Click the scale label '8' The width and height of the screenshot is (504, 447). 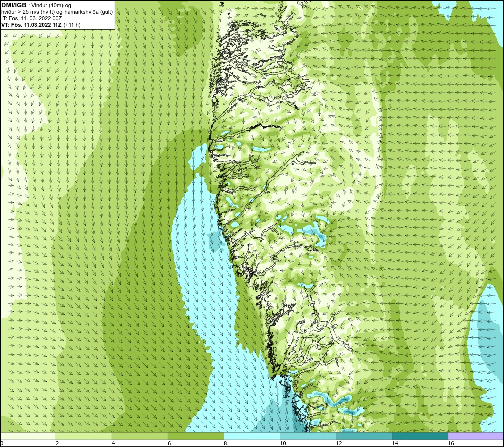(225, 443)
